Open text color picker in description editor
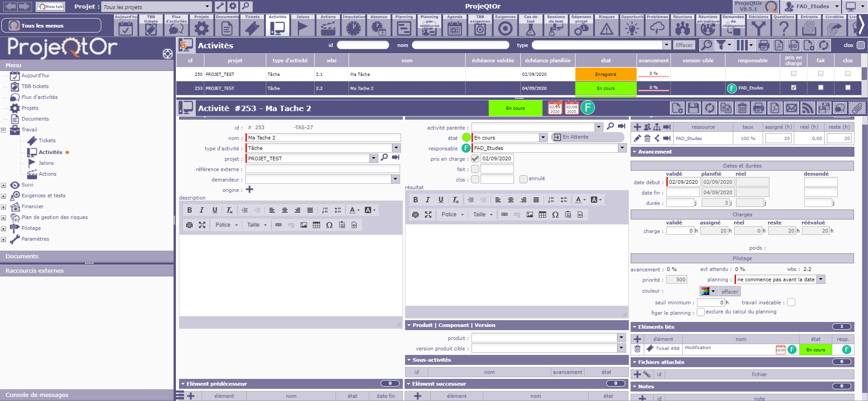The width and height of the screenshot is (868, 401). pos(354,210)
